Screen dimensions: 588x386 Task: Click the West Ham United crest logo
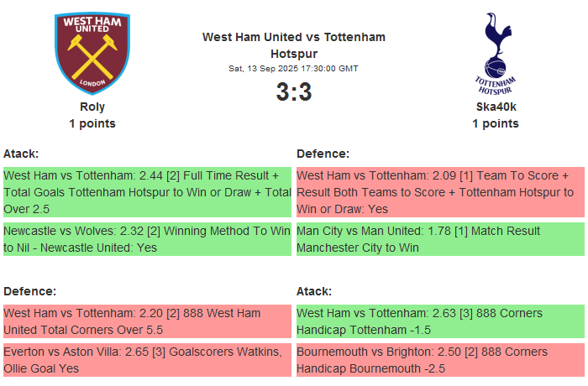coord(92,52)
